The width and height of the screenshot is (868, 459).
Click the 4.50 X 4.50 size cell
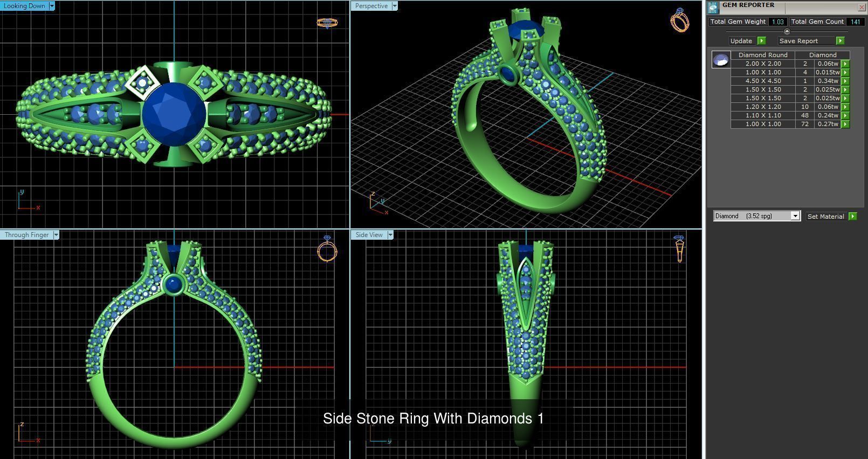point(763,81)
